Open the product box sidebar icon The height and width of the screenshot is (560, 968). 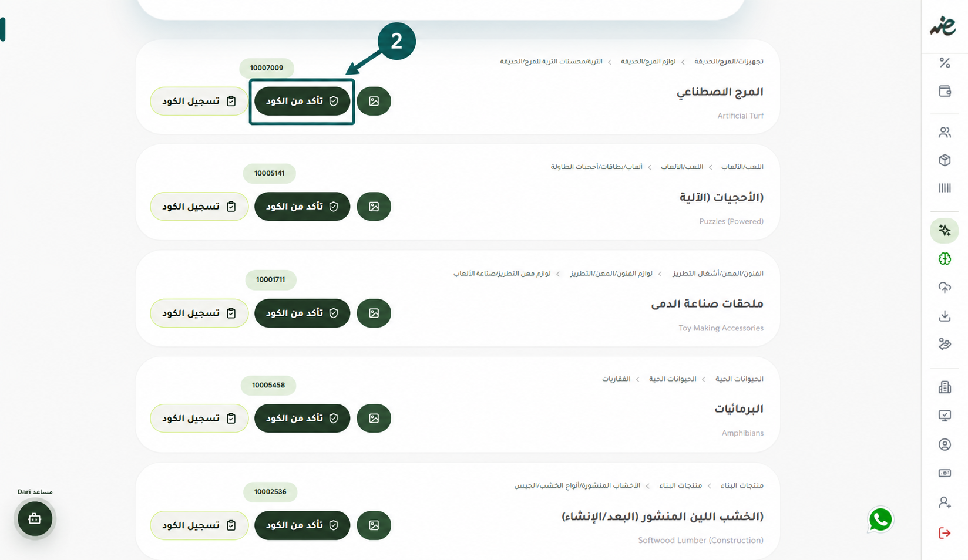click(945, 160)
